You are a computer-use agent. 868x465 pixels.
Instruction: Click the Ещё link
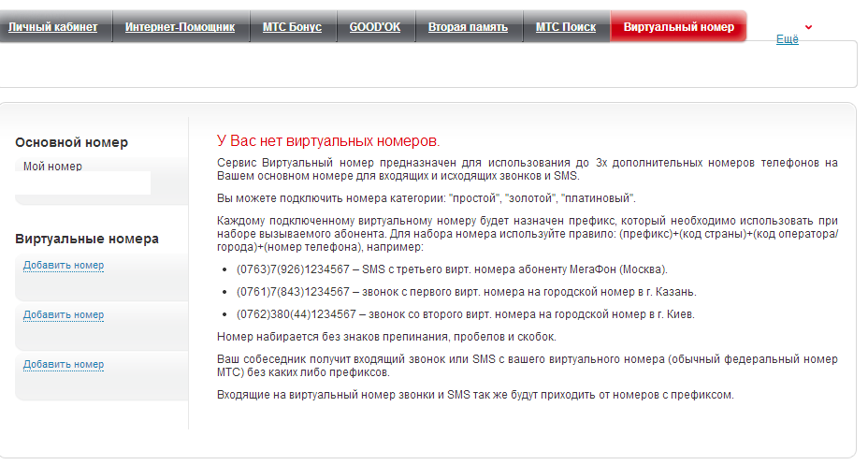787,40
